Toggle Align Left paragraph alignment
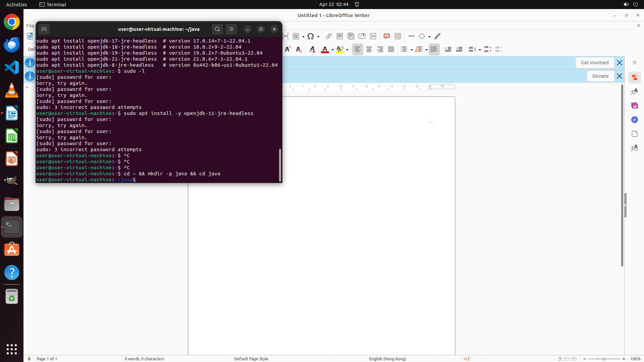Screen dimensions: 644x362 pyautogui.click(x=358, y=50)
